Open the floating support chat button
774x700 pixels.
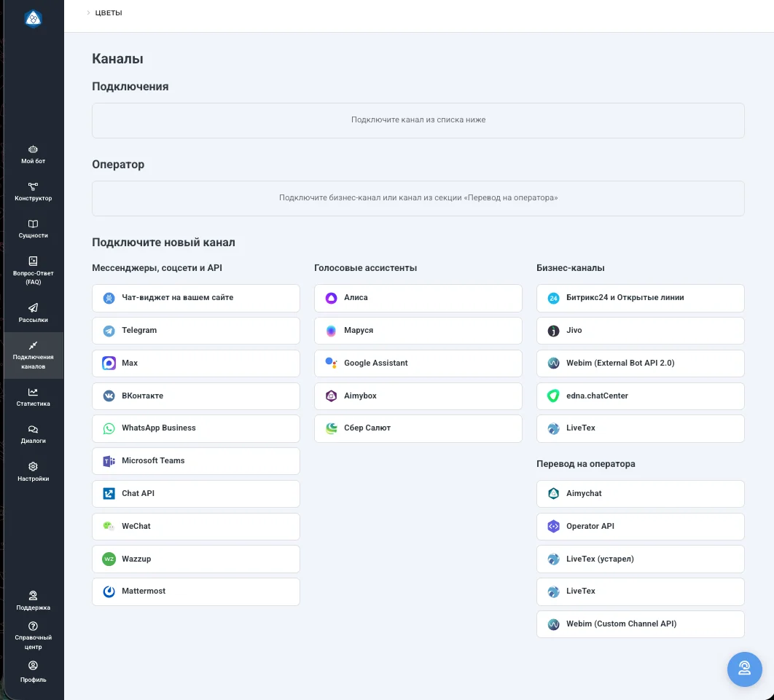pos(744,669)
